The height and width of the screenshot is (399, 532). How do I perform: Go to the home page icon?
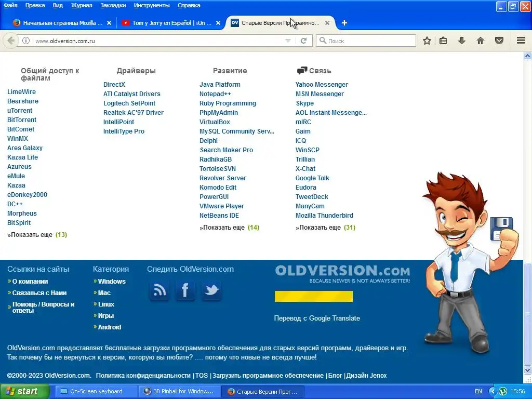pyautogui.click(x=481, y=41)
